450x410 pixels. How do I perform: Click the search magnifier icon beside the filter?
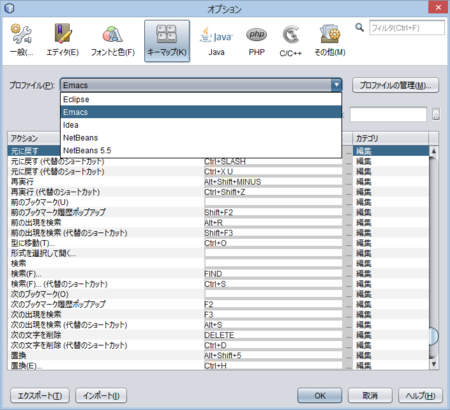tap(359, 27)
